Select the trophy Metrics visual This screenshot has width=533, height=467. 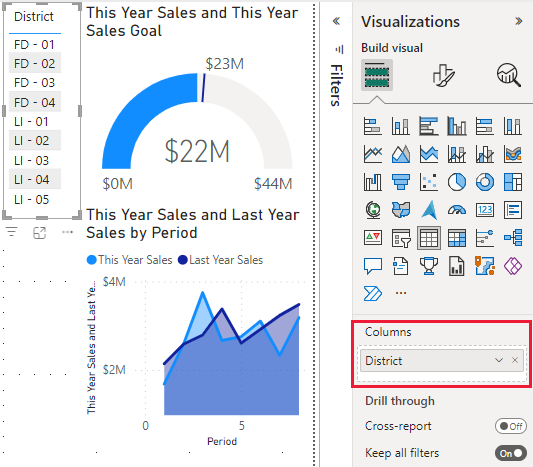click(429, 266)
